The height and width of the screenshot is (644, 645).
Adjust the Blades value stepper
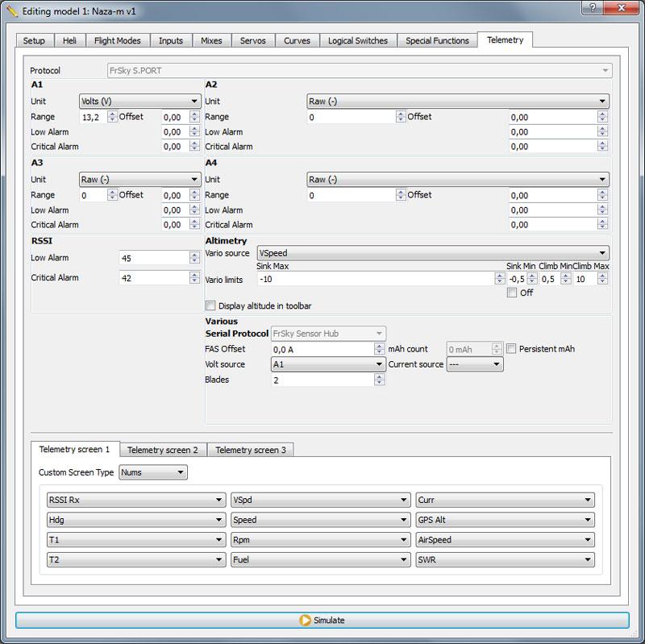380,380
